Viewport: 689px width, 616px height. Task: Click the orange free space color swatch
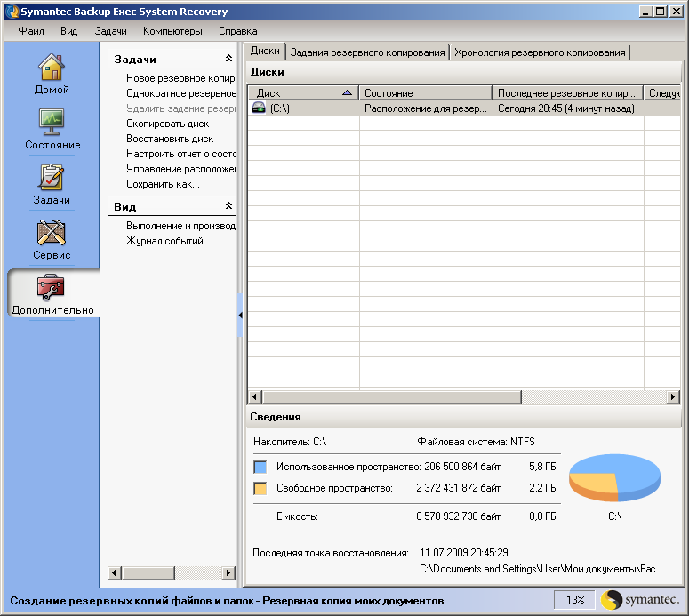[x=260, y=488]
